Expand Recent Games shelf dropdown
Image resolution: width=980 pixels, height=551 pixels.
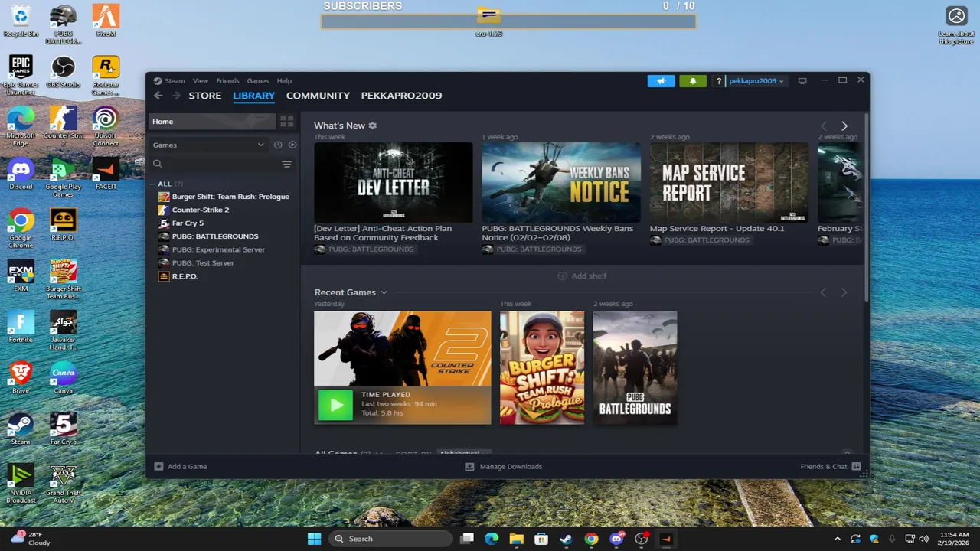(384, 292)
